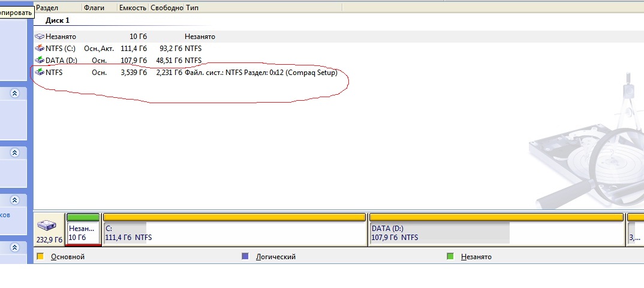Click the Логический legend label

pyautogui.click(x=276, y=257)
